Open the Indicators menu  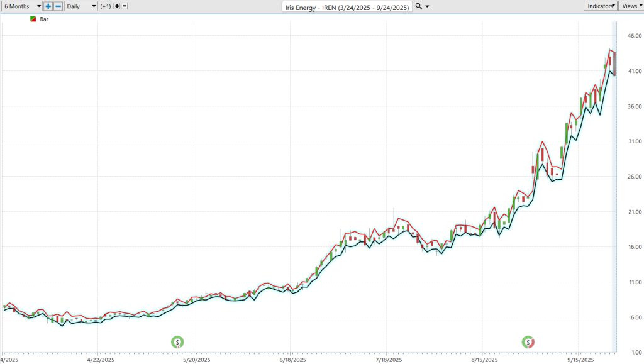599,6
